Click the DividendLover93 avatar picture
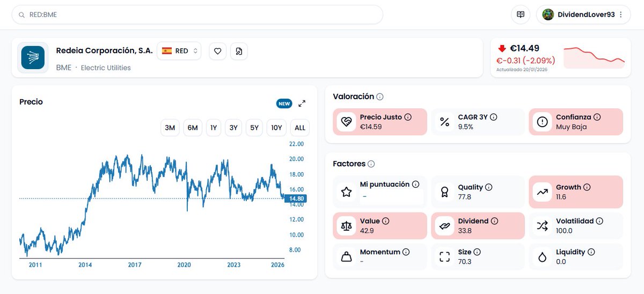 548,14
